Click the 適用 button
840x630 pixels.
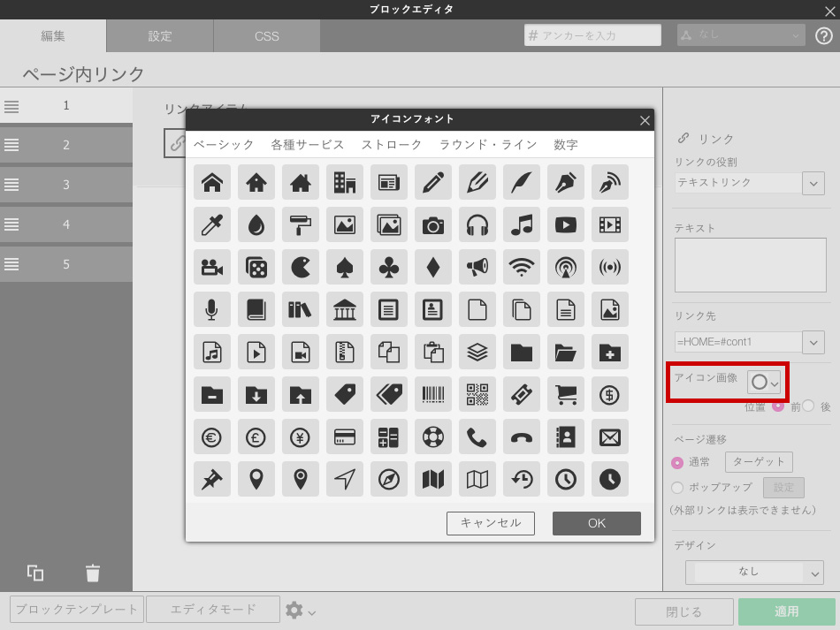coord(786,611)
